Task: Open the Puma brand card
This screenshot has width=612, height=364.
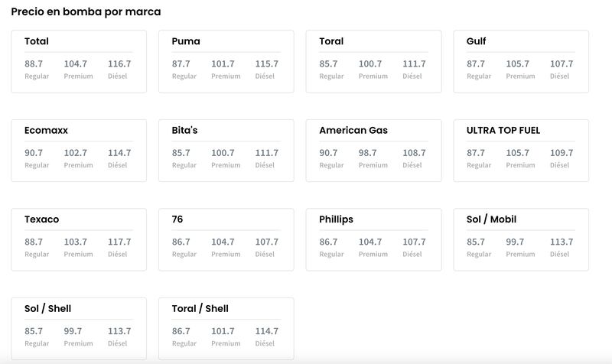Action: pyautogui.click(x=226, y=62)
